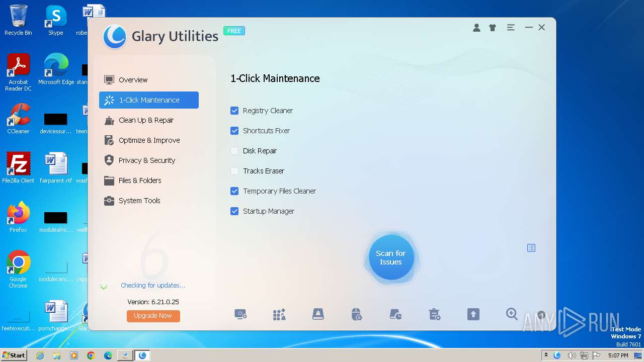Screen dimensions: 644x362
Task: Open quick search magnifier icon in bottom toolbar
Action: pos(512,314)
